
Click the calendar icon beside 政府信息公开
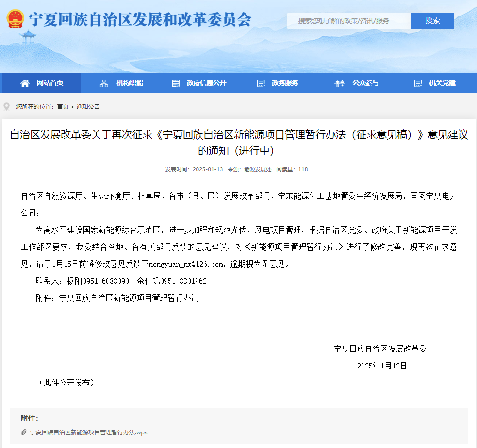tap(176, 83)
